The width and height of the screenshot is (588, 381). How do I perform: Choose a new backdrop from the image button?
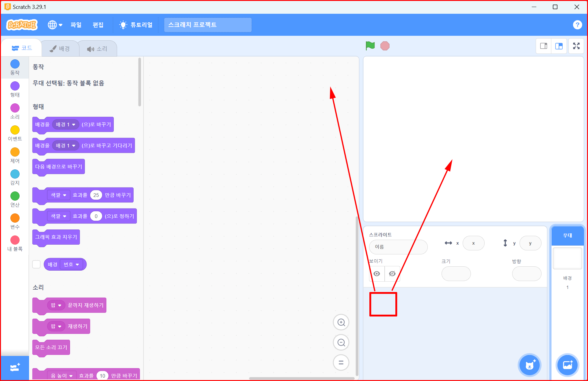(568, 365)
